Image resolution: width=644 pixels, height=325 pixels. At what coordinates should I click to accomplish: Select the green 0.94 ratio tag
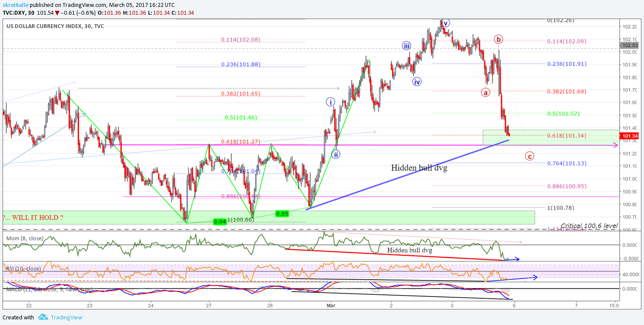click(220, 222)
